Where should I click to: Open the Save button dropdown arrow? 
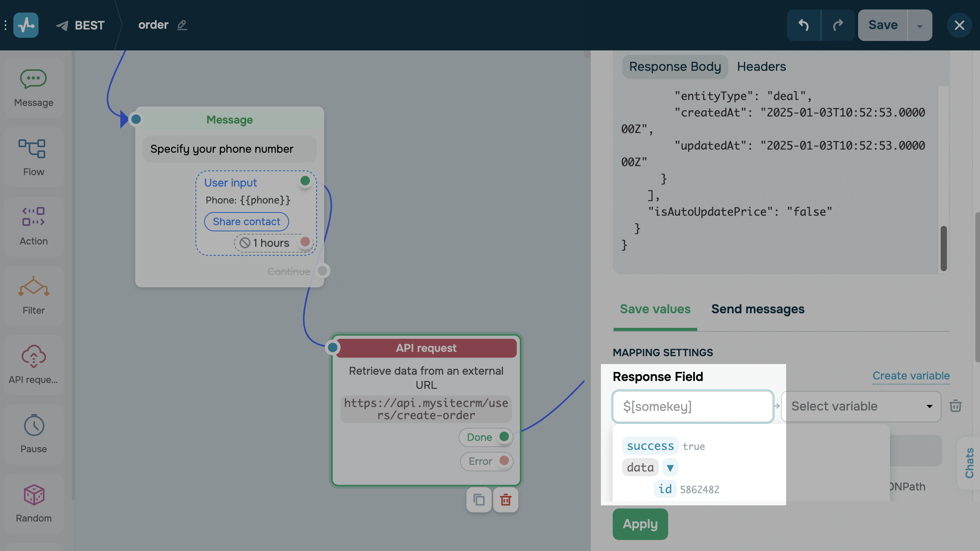pos(919,26)
